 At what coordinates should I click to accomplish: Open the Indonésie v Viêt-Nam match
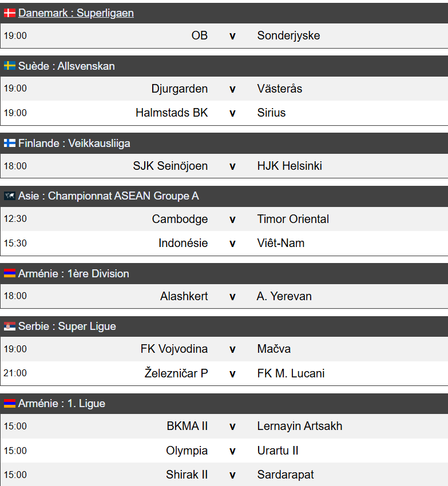click(224, 243)
